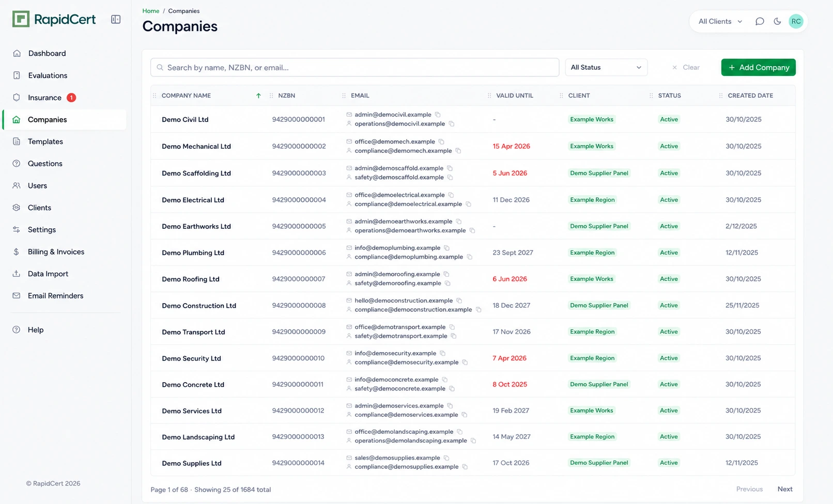Copy safety@demoroofing.example email
Viewport: 833px width, 504px height.
coord(448,283)
